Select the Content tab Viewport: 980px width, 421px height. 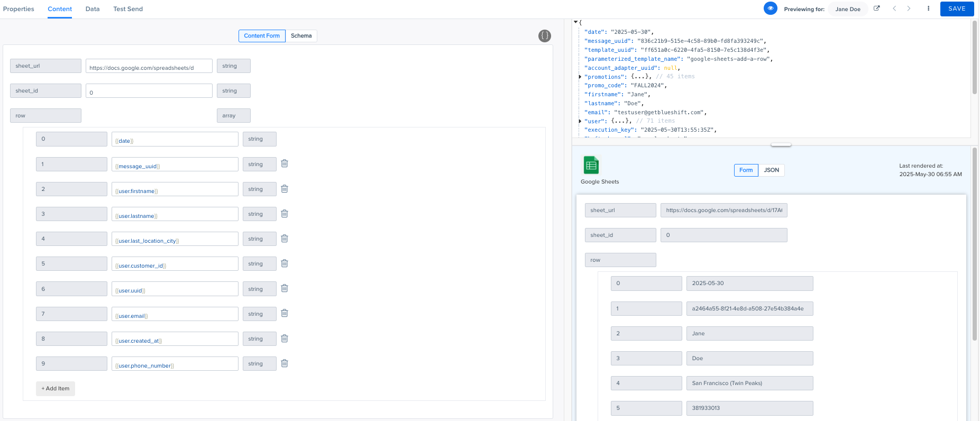coord(60,9)
